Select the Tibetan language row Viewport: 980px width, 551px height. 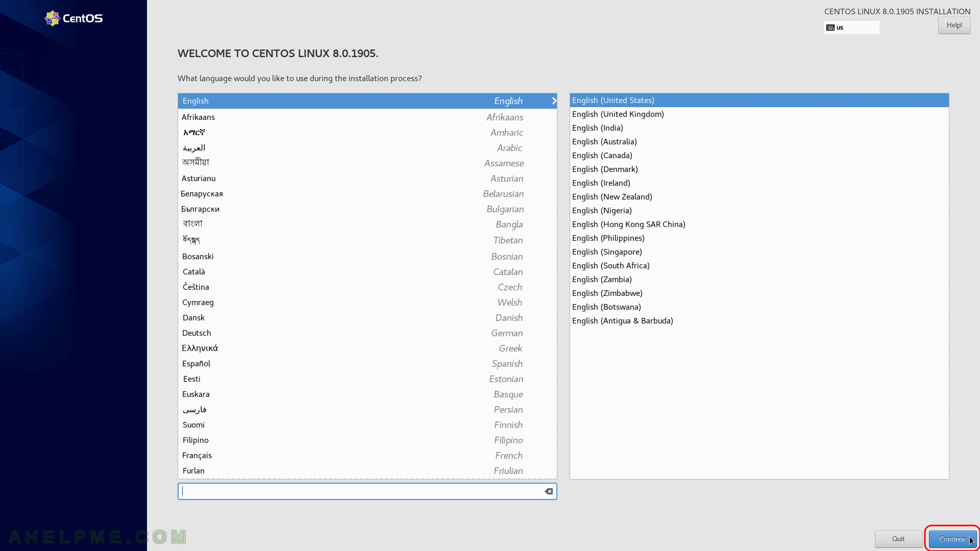[367, 240]
